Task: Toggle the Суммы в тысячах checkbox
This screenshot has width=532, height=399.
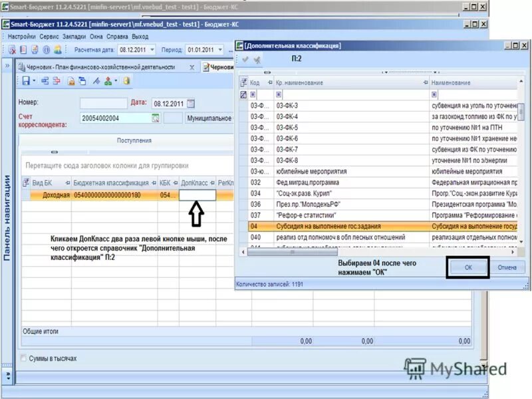Action: coord(23,358)
